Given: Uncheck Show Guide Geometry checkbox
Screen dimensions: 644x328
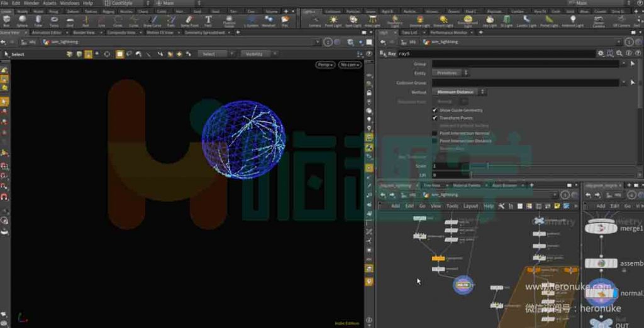Looking at the screenshot, I should pos(435,110).
